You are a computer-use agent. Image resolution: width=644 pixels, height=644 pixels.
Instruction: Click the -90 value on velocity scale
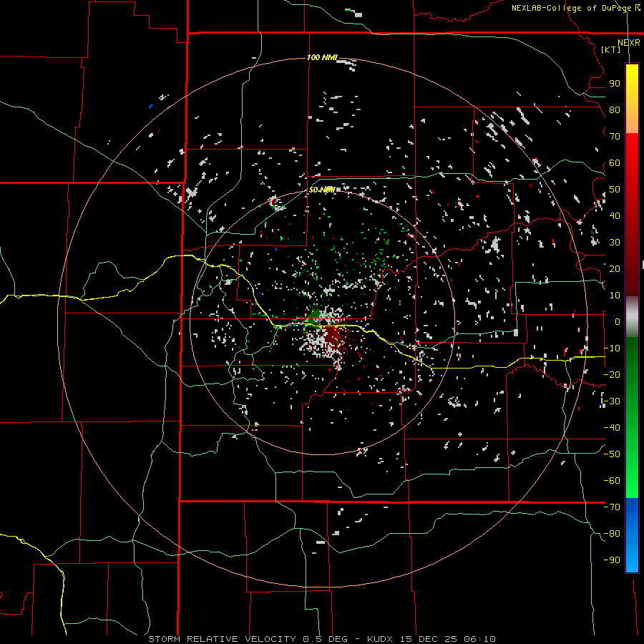tap(612, 560)
